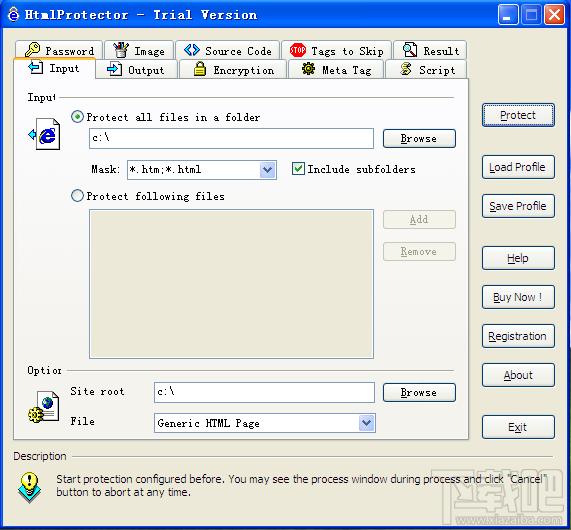Click the scroll icon on Script tab
571x530 pixels.
pos(406,69)
